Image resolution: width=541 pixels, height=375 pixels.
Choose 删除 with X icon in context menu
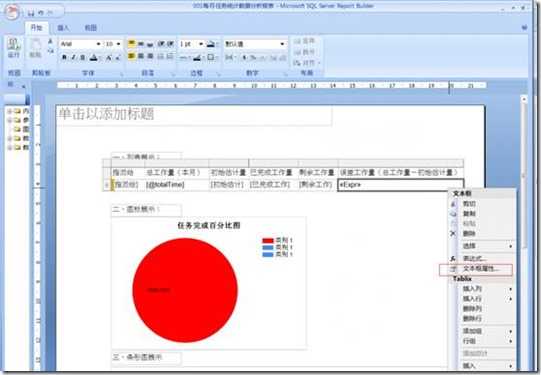point(482,234)
